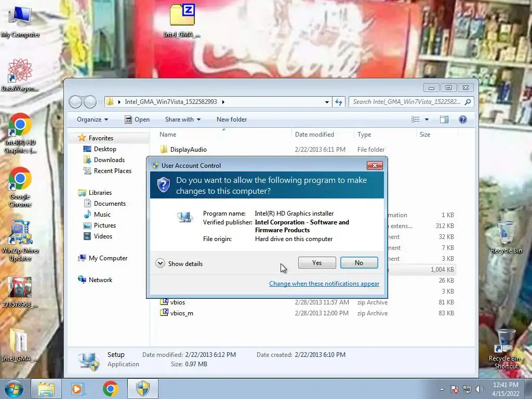Click the change view icon in Explorer
Viewport: 532px width, 399px height.
[415, 119]
